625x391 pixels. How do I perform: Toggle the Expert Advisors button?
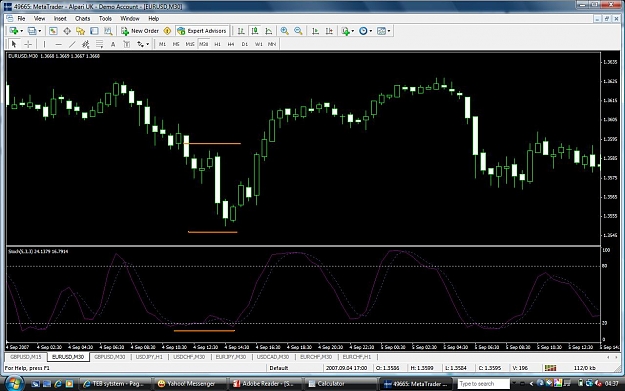202,31
